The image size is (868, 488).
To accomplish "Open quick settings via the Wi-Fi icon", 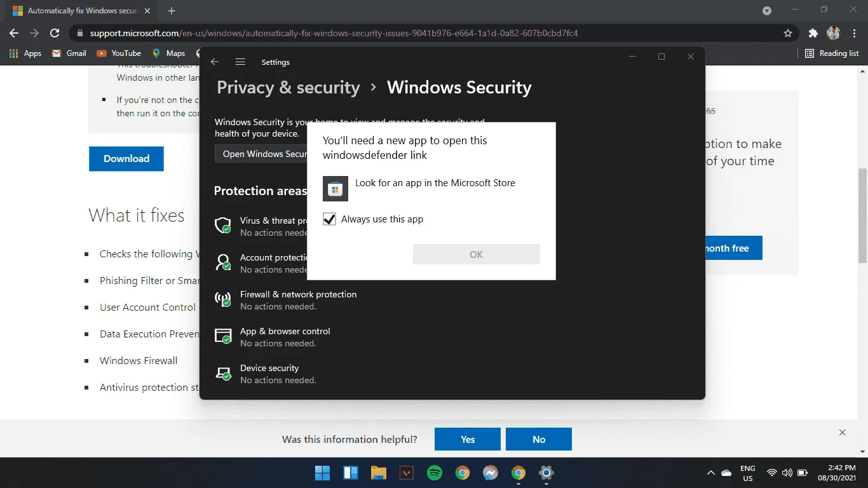I will [x=772, y=473].
